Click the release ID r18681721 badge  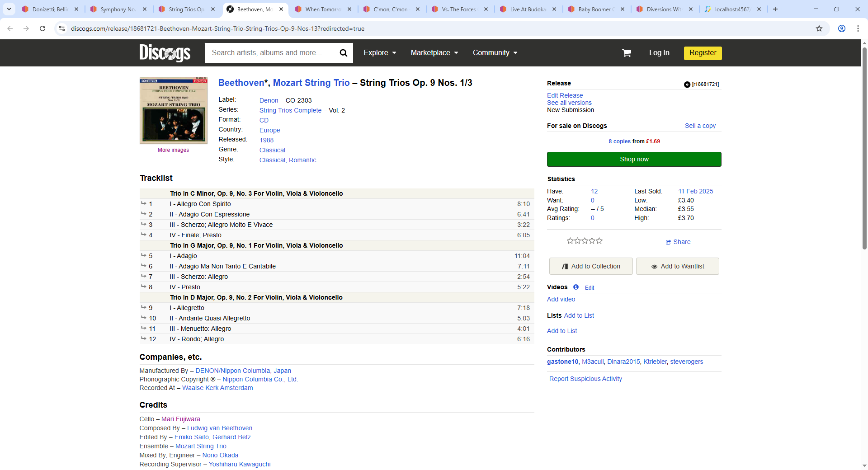702,84
